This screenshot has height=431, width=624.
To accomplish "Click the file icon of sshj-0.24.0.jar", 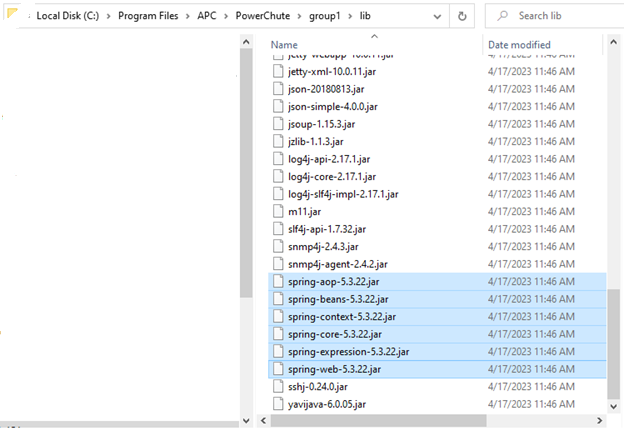I will click(x=278, y=386).
